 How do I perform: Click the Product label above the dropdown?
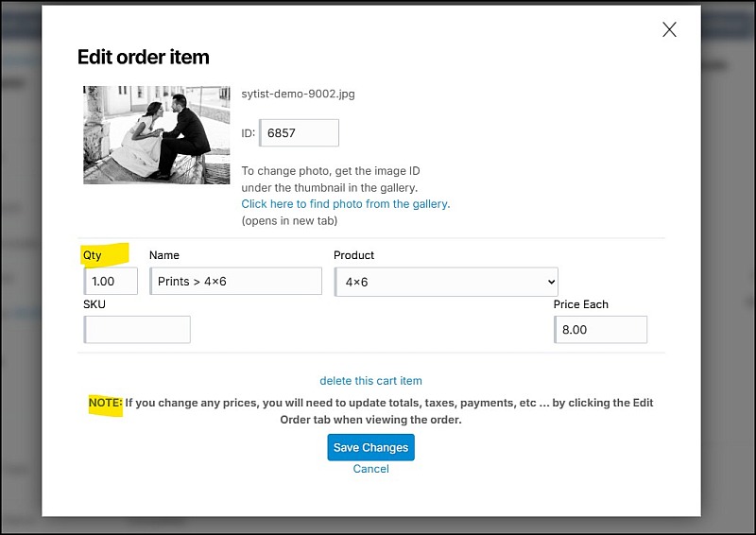(x=353, y=255)
